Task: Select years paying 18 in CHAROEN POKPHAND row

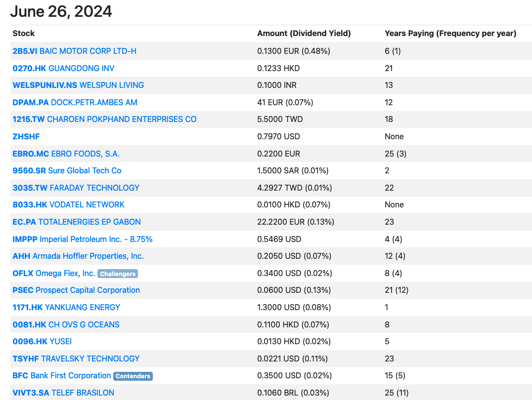Action: (389, 120)
